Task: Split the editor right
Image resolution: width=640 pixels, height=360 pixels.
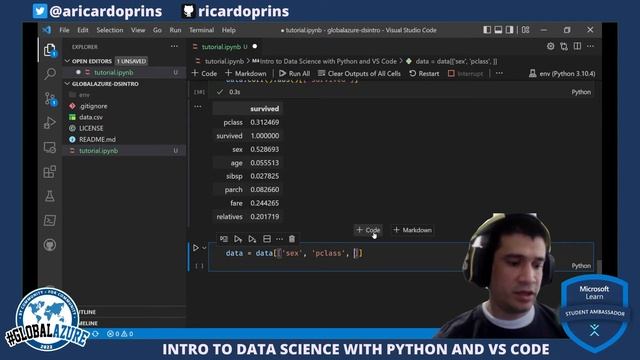Action: tap(577, 47)
